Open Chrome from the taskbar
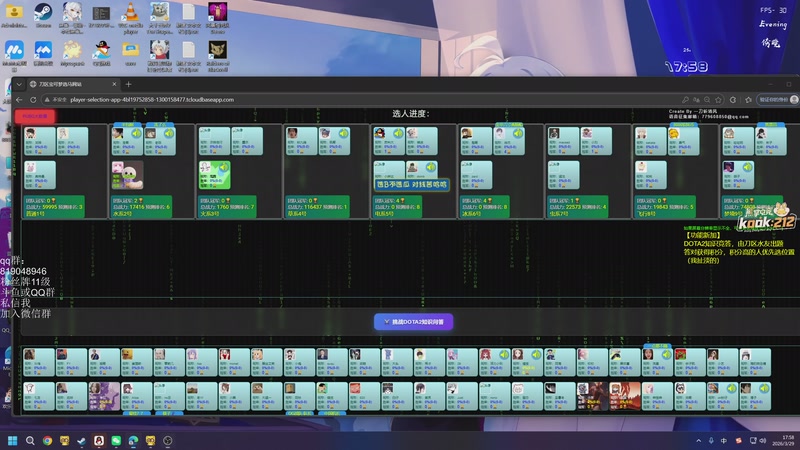 click(47, 440)
